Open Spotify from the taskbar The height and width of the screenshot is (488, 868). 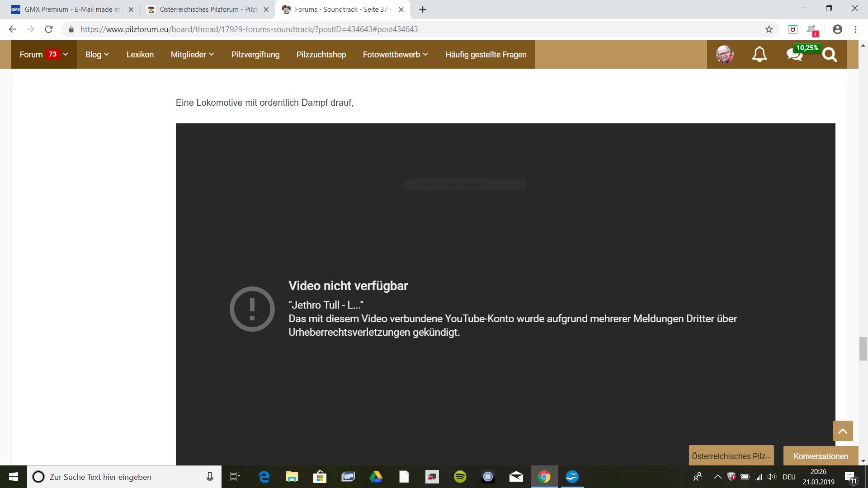[x=460, y=477]
